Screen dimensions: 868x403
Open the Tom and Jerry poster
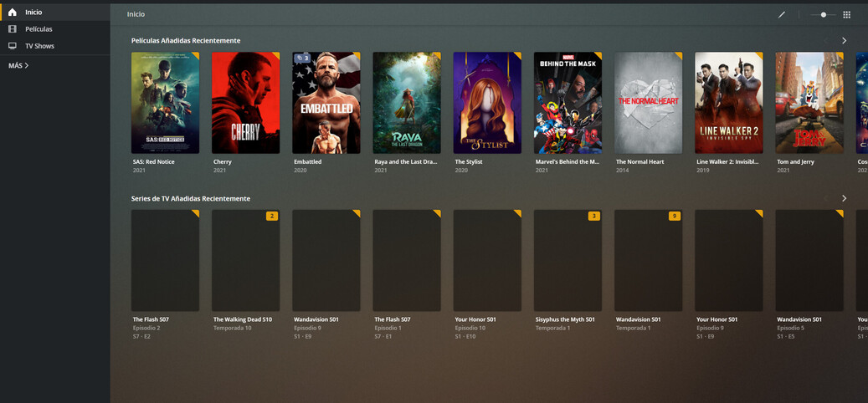(809, 103)
